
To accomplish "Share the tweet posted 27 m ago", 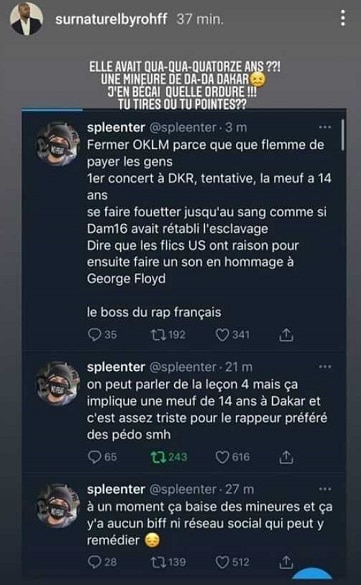I will click(x=286, y=562).
